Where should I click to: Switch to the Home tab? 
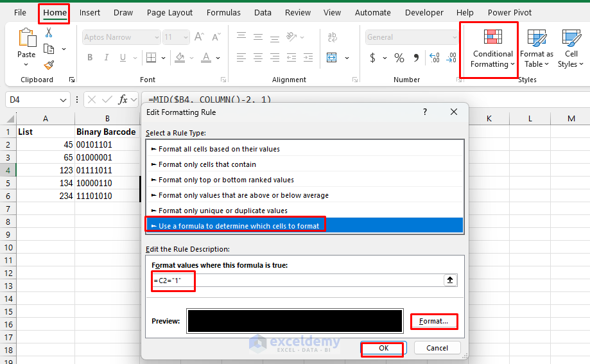[55, 13]
